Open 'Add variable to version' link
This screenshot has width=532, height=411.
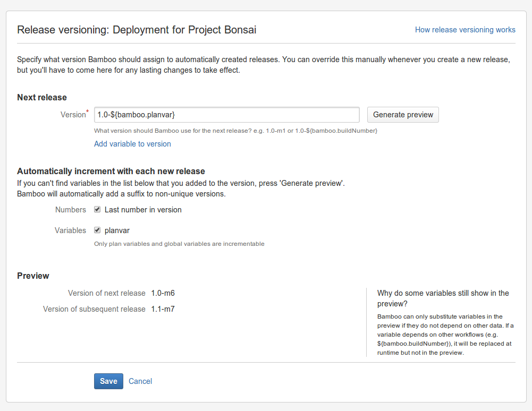coord(132,144)
